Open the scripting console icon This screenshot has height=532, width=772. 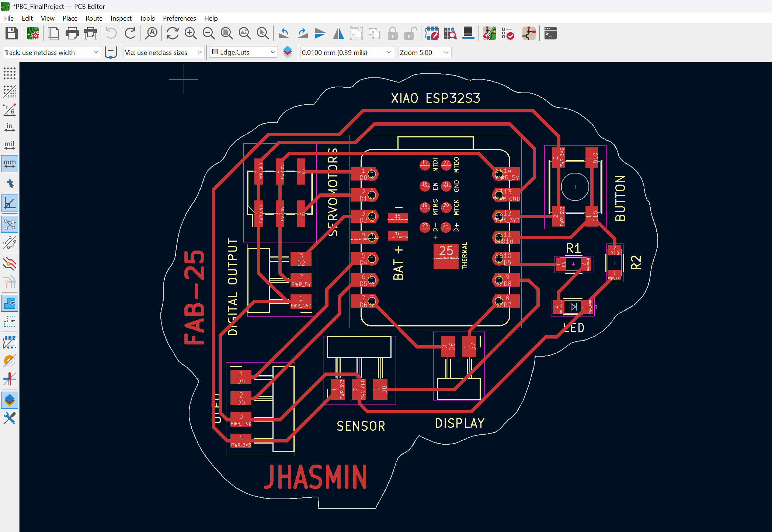tap(550, 34)
